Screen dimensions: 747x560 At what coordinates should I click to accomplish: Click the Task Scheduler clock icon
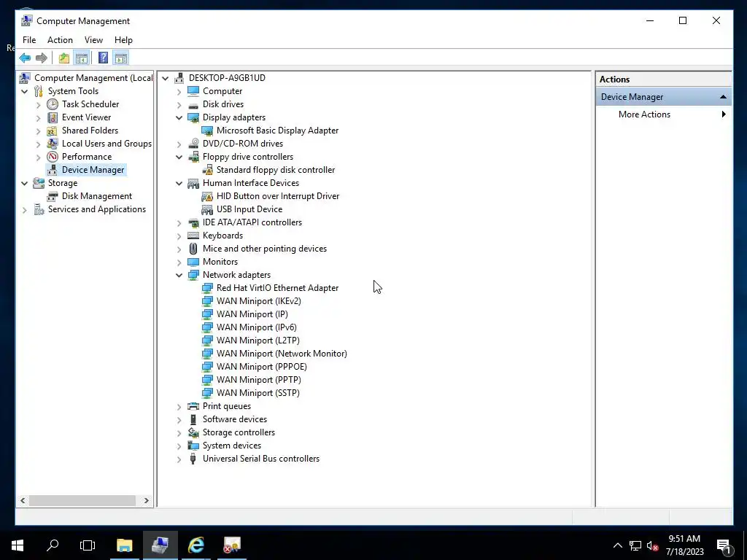(x=53, y=104)
